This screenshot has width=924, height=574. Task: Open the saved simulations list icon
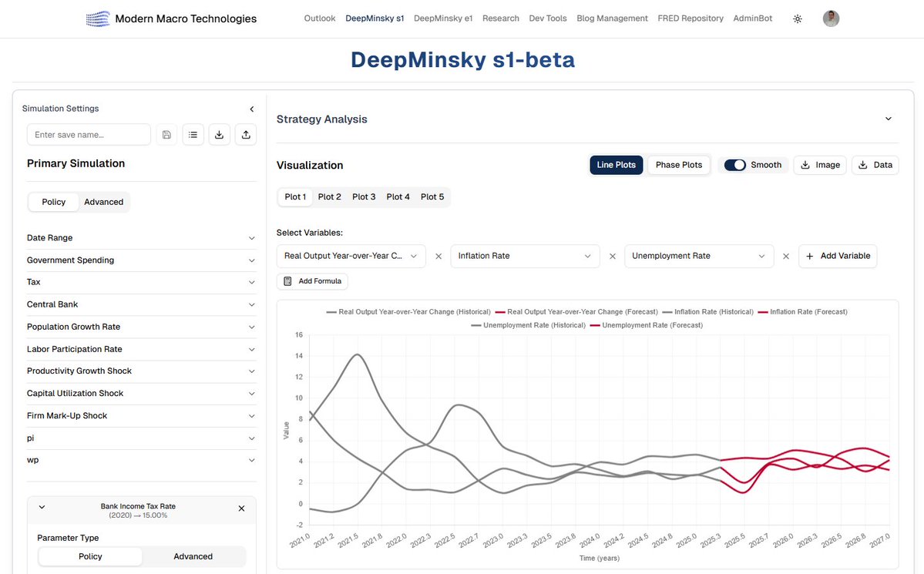tap(193, 135)
